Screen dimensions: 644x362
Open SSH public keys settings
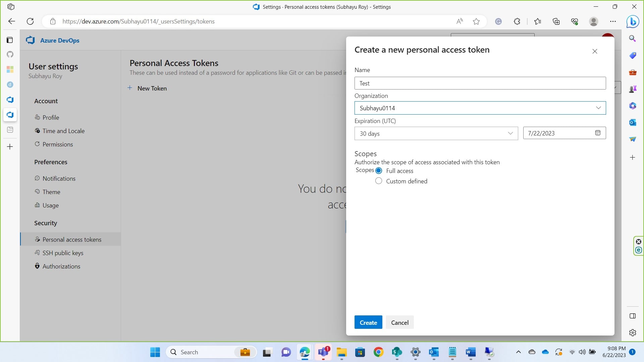[63, 253]
